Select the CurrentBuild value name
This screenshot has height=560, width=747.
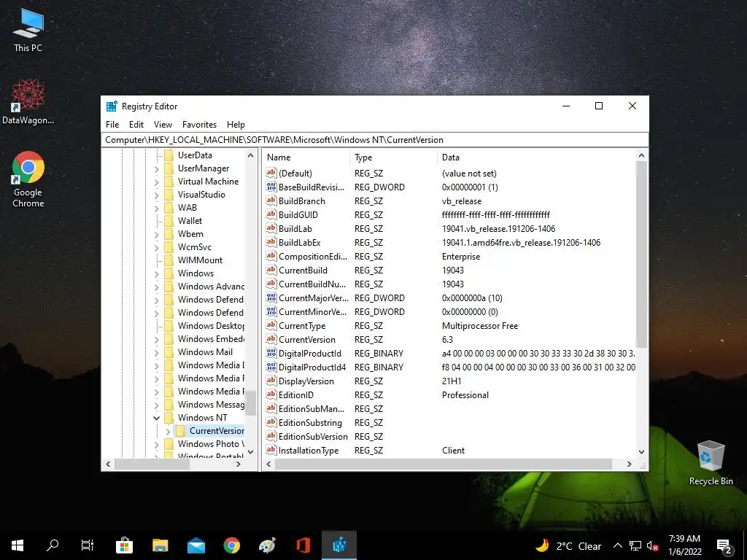[x=303, y=271]
